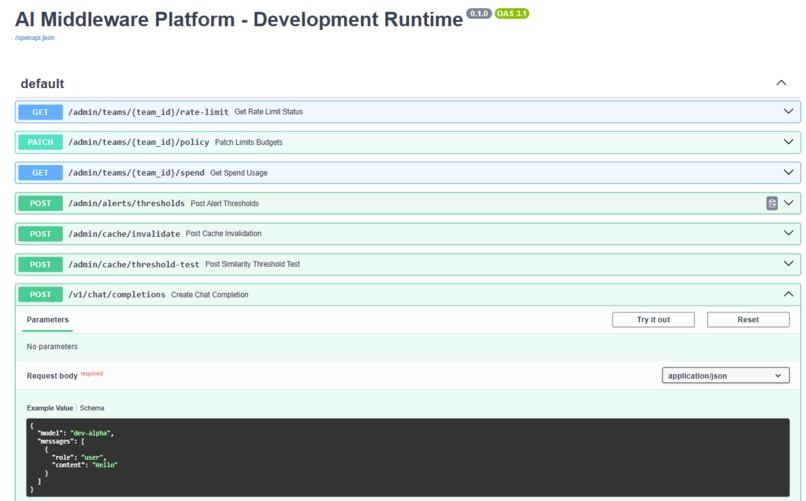
Task: Click the Try it out button
Action: 653,320
